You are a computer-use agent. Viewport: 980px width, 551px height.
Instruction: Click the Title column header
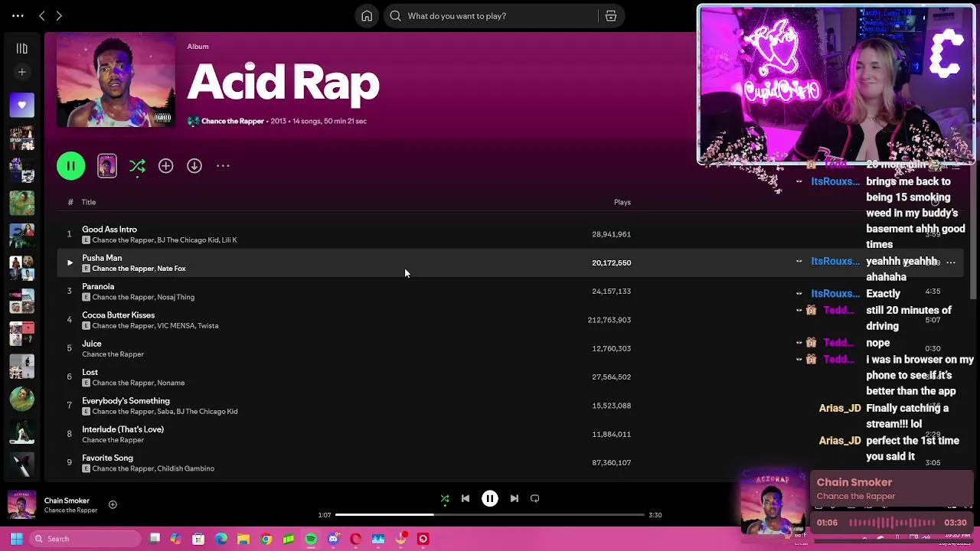coord(89,202)
